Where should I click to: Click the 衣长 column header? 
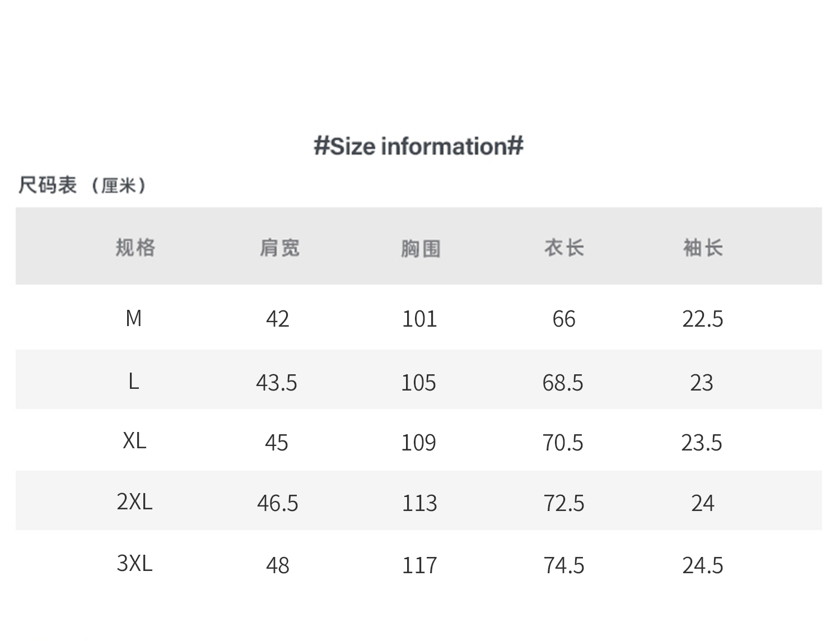point(564,247)
